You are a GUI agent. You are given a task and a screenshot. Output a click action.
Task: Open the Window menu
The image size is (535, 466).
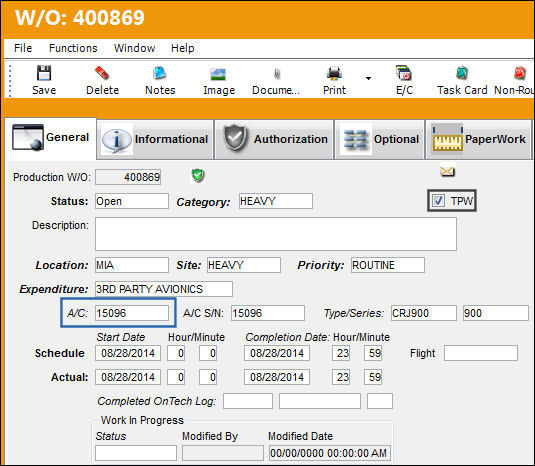[134, 48]
